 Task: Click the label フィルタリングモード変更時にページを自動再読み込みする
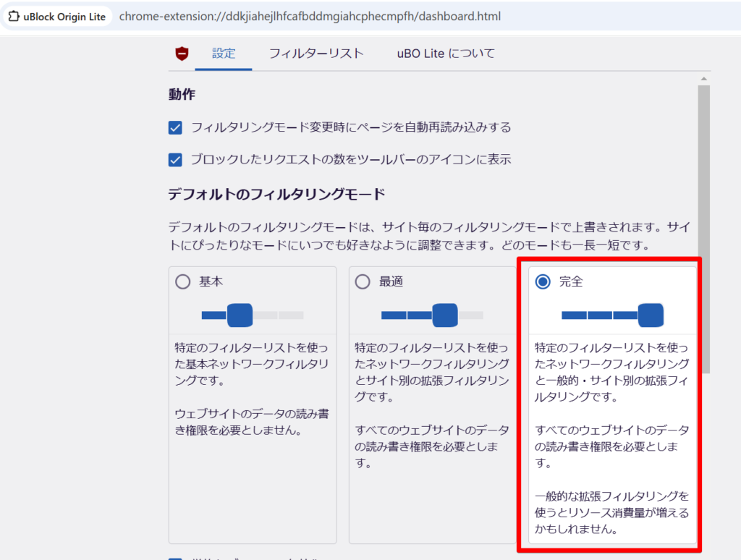(x=351, y=127)
